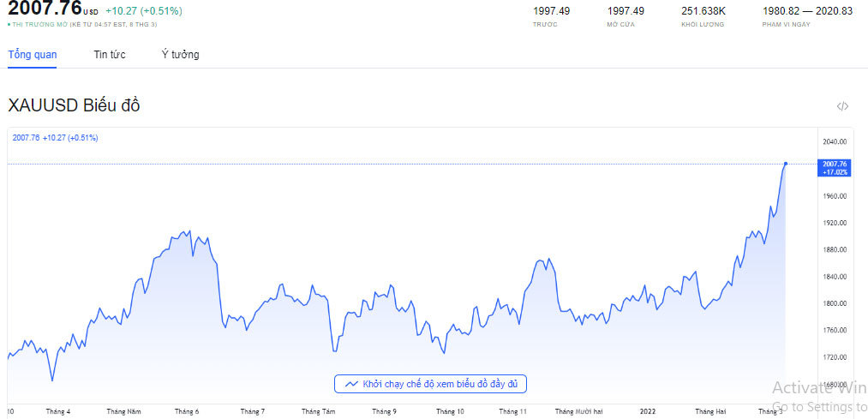Screen dimensions: 868x419
Task: Launch full chart view with Khởi chạy button
Action: tap(430, 385)
